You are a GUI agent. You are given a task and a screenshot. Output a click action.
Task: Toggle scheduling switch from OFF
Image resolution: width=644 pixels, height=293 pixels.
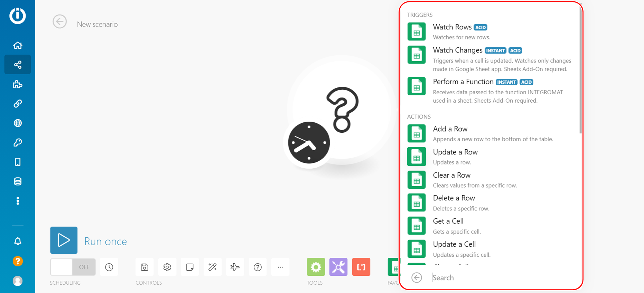(x=73, y=267)
